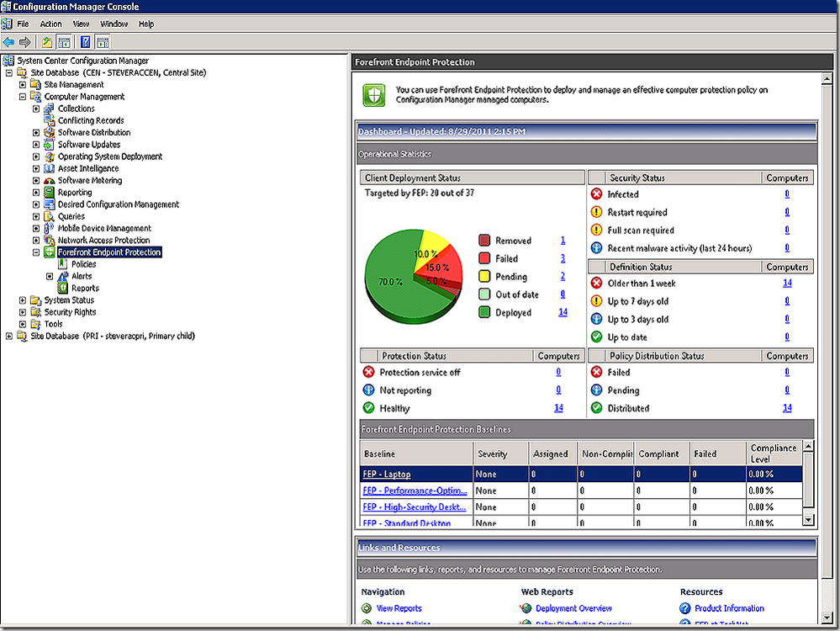
Task: Open the Deployed computers count link
Action: click(563, 312)
